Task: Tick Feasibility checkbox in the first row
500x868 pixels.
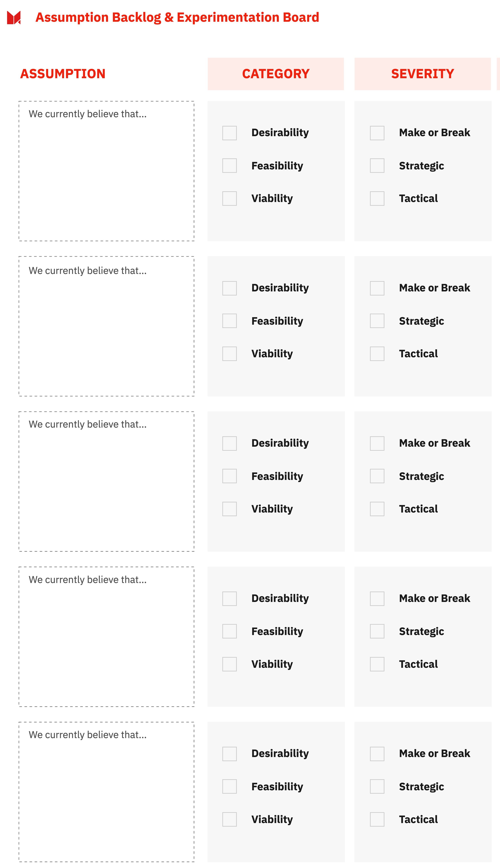Action: coord(229,166)
